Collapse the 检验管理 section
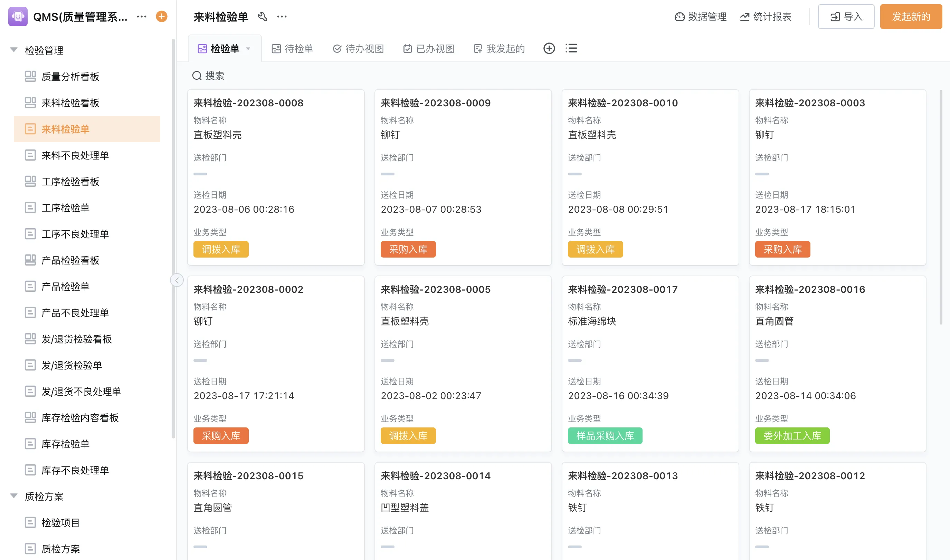Image resolution: width=950 pixels, height=560 pixels. point(14,50)
